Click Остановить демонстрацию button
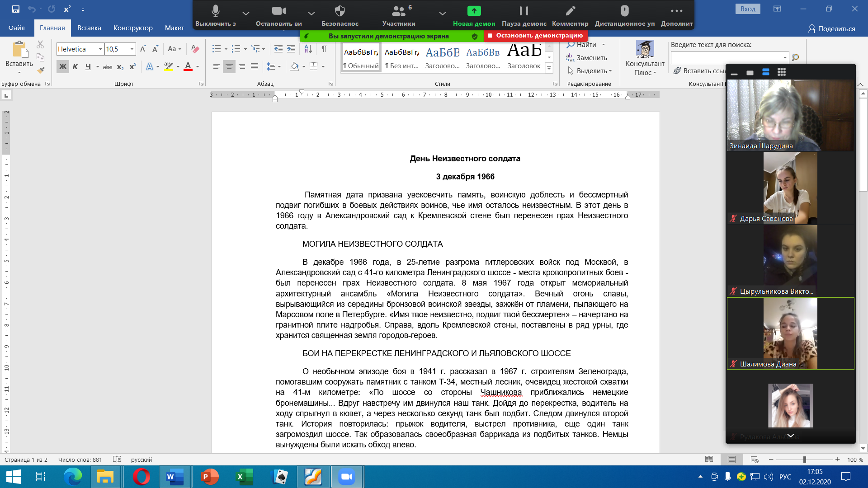This screenshot has height=488, width=868. (x=535, y=36)
